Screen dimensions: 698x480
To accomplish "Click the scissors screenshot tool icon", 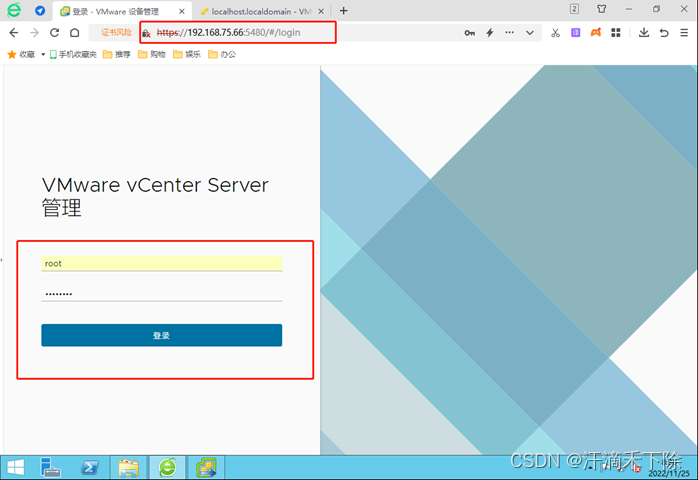I will (x=555, y=33).
